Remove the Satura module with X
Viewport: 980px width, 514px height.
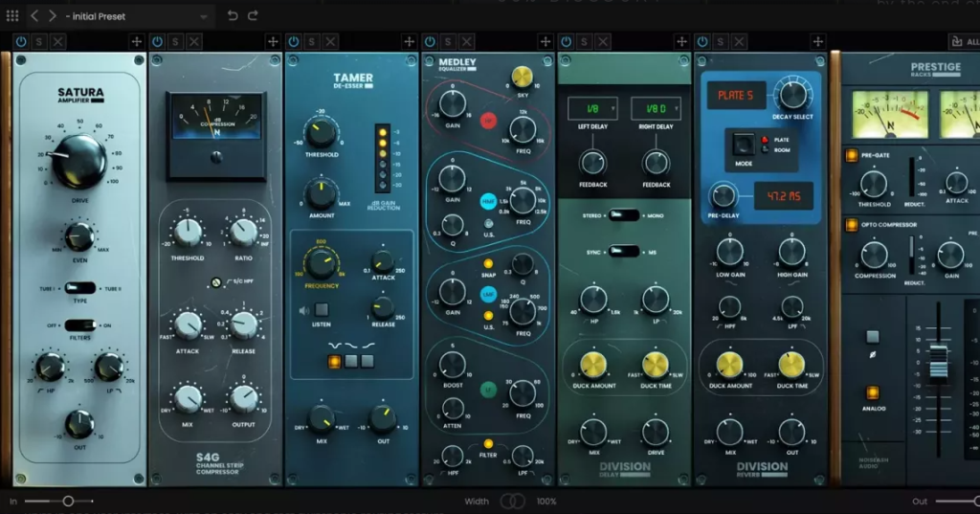[58, 42]
